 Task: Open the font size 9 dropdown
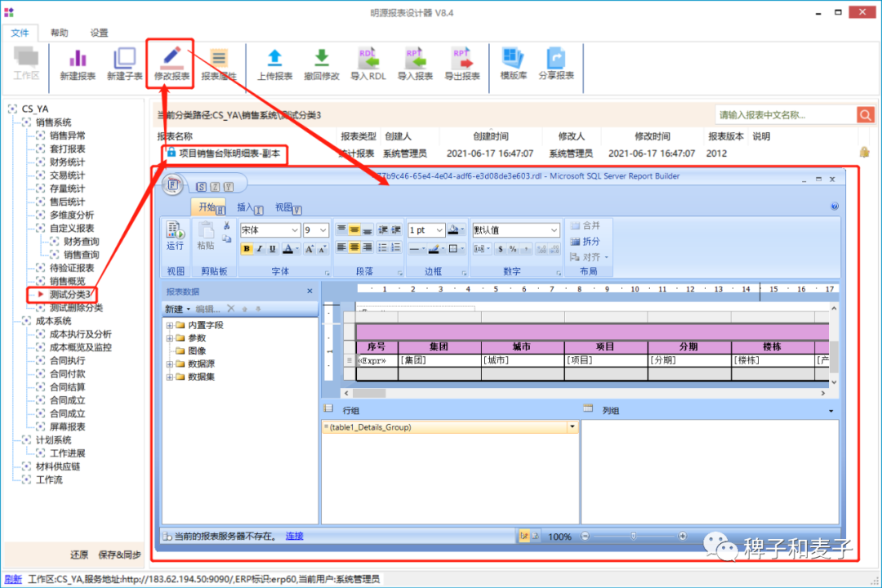click(323, 230)
